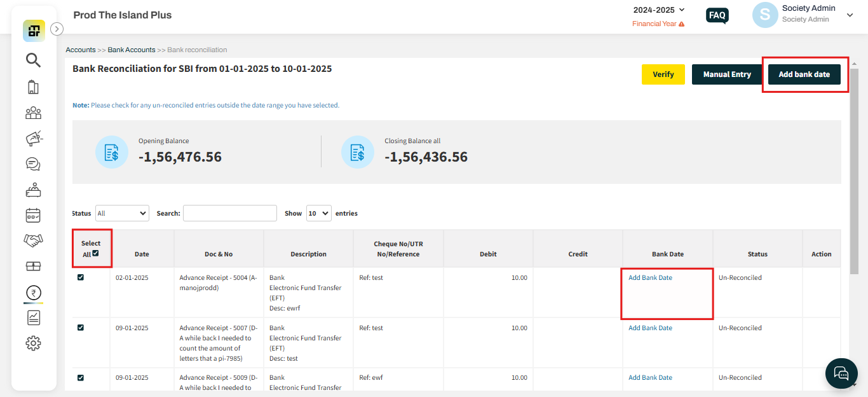Viewport: 868px width, 397px height.
Task: Uncheck the row for Advance Receipt 5007
Action: 81,328
